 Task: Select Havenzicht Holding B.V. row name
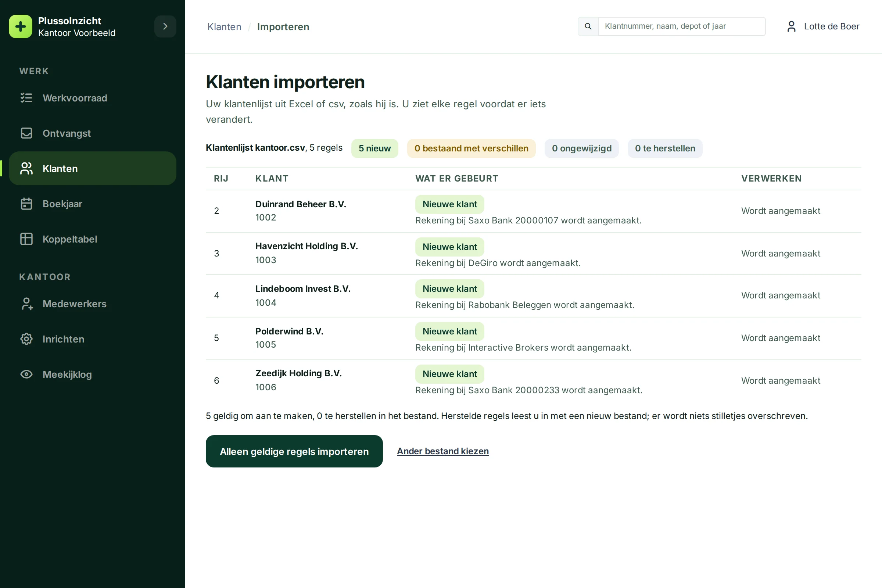click(307, 246)
